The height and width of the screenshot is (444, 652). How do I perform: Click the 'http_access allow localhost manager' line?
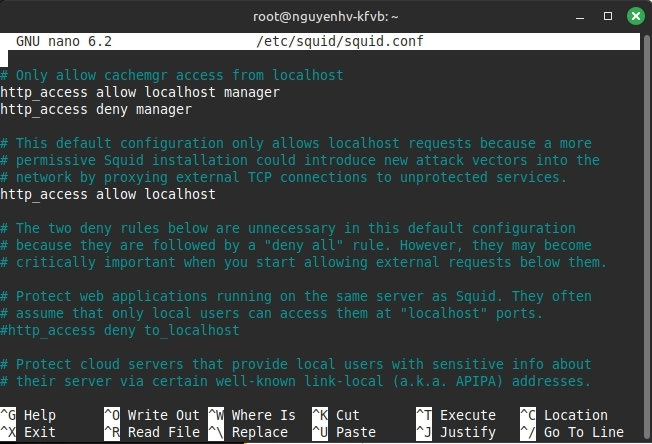click(140, 92)
